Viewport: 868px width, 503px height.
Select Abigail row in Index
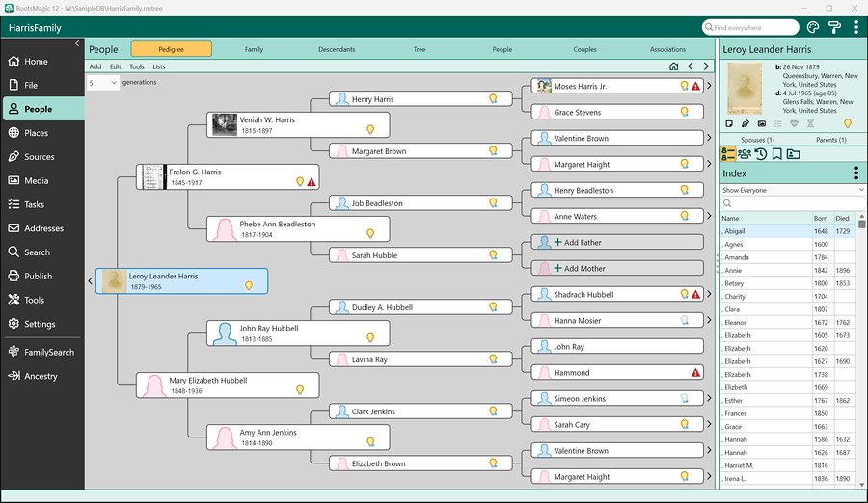click(x=789, y=231)
